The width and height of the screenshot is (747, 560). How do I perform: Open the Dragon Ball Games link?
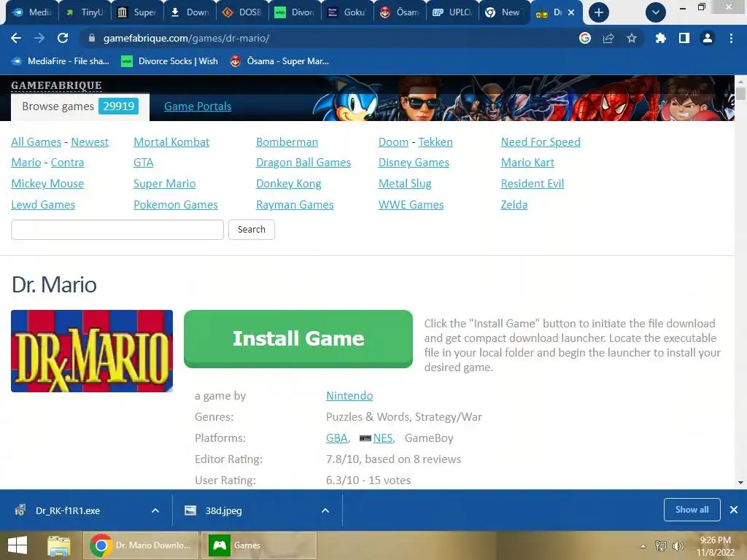tap(303, 163)
